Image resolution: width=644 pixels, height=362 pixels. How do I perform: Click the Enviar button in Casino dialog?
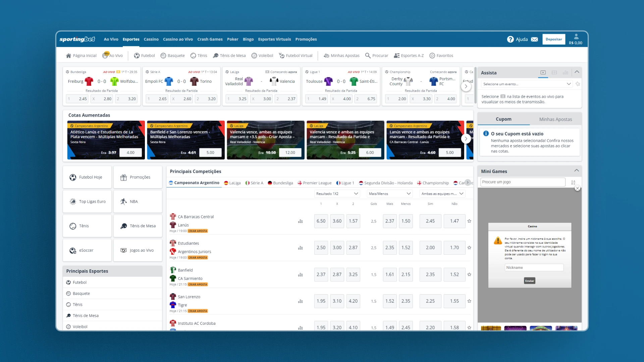pos(529,281)
